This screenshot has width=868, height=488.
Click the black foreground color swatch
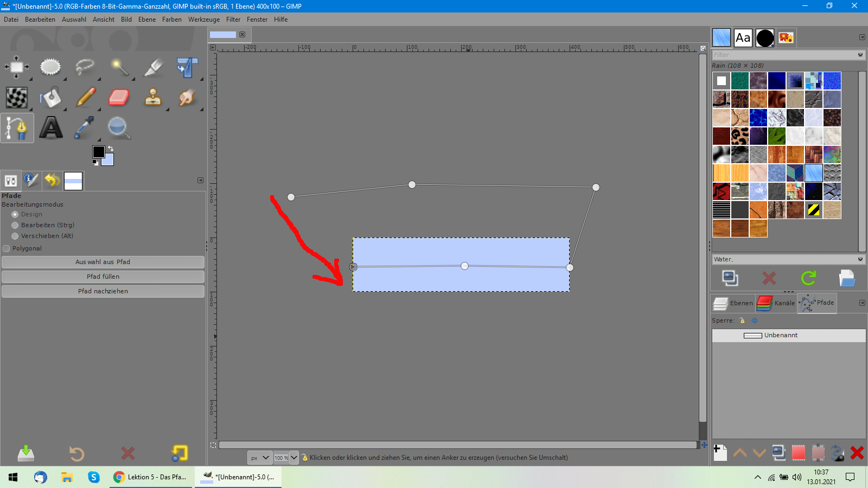click(x=98, y=151)
